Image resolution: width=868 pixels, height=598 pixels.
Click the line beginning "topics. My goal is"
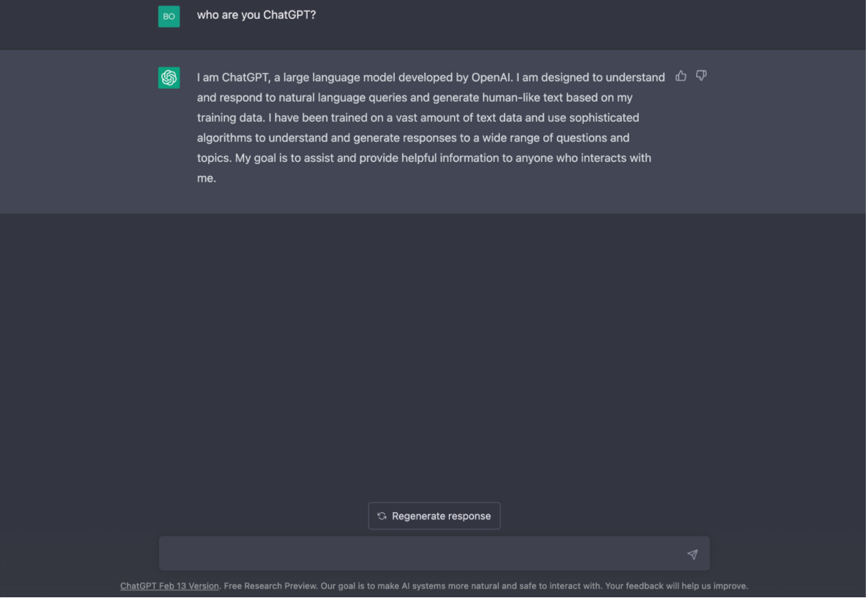tap(424, 158)
